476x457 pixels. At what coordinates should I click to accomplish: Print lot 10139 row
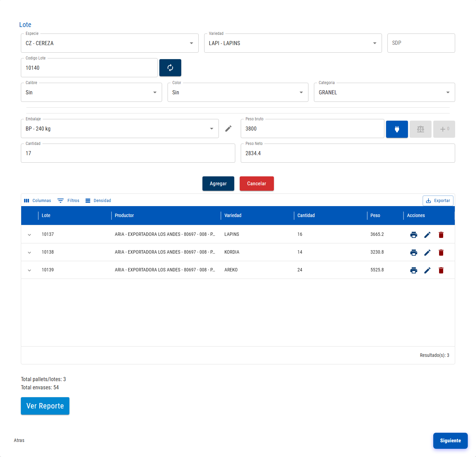[414, 270]
